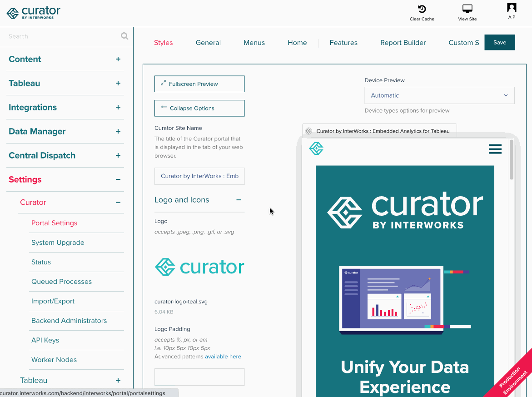532x397 pixels.
Task: Open API Keys in sidebar
Action: point(45,340)
